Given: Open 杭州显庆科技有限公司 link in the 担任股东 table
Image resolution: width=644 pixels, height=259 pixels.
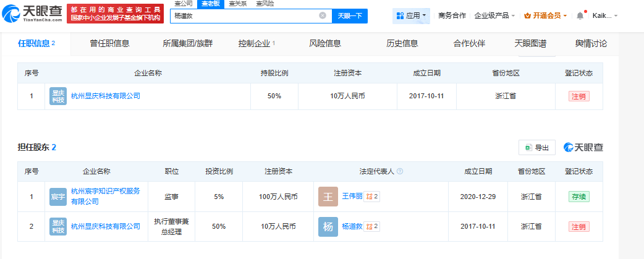Looking at the screenshot, I should (x=106, y=227).
